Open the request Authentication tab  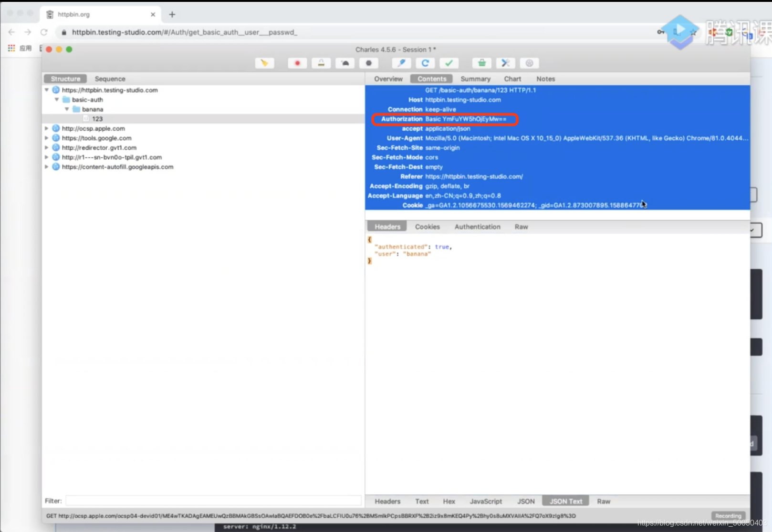tap(477, 226)
